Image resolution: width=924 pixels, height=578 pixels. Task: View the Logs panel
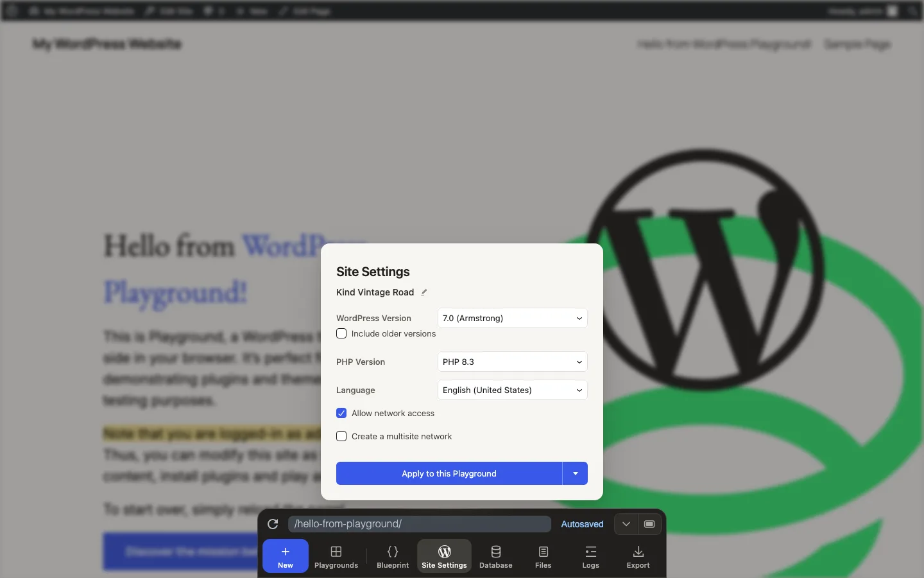point(591,556)
